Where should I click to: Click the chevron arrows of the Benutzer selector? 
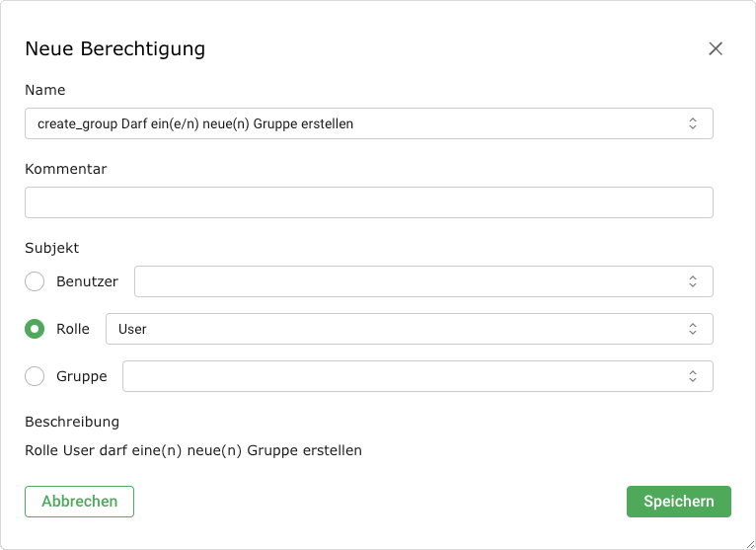click(693, 281)
